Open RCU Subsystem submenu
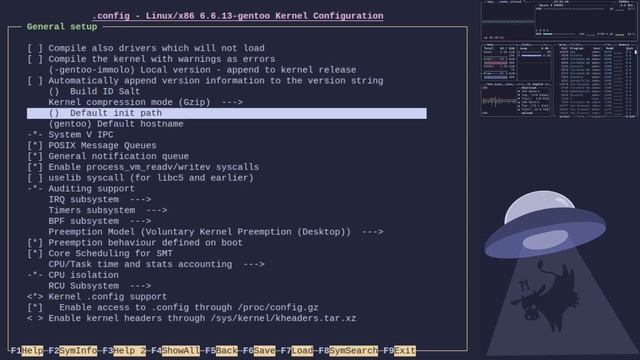The height and width of the screenshot is (360, 640). (100, 286)
